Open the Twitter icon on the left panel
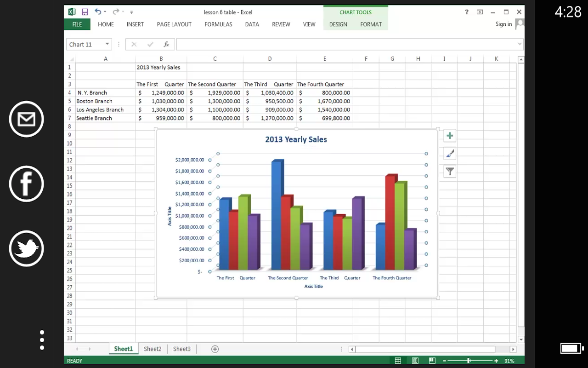The width and height of the screenshot is (588, 368). click(26, 248)
